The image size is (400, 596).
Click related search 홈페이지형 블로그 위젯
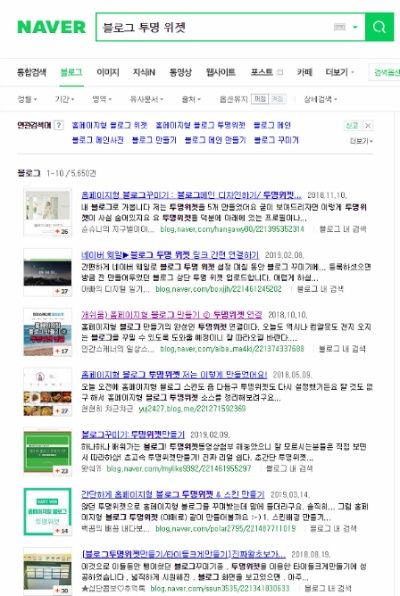[110, 125]
